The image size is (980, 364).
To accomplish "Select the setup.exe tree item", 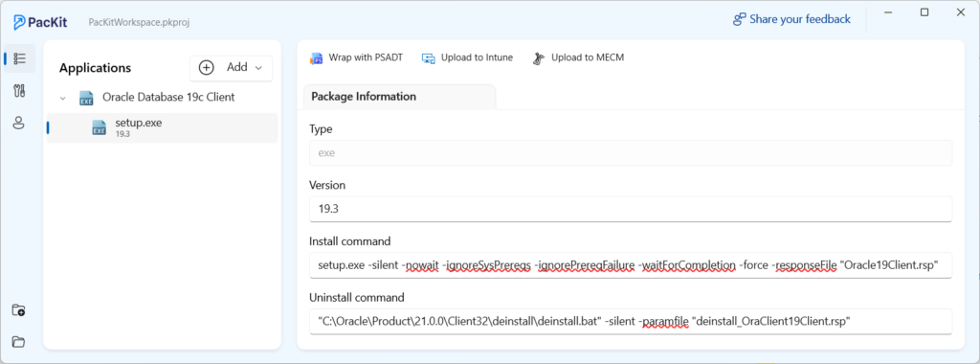I will 163,127.
